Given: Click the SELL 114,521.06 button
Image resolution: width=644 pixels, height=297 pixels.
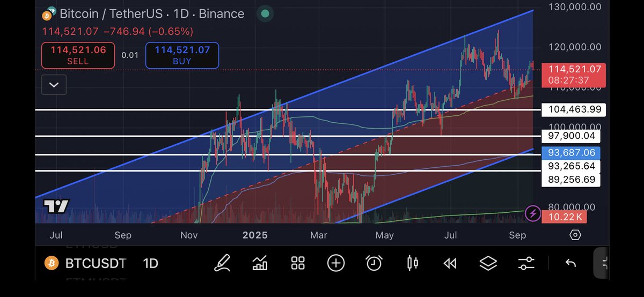Looking at the screenshot, I should pyautogui.click(x=78, y=55).
